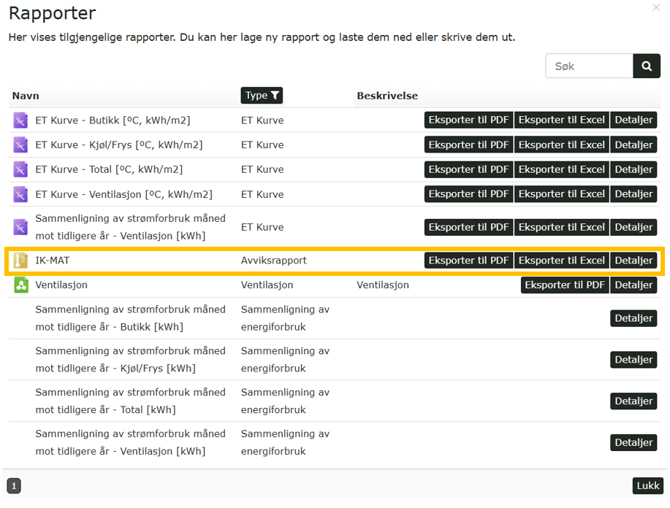670x508 pixels.
Task: Close the Rapporter dialog with X
Action: coord(656,8)
